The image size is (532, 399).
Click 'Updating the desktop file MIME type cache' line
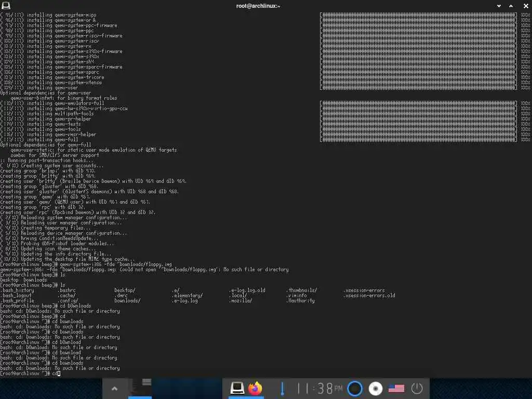click(68, 259)
